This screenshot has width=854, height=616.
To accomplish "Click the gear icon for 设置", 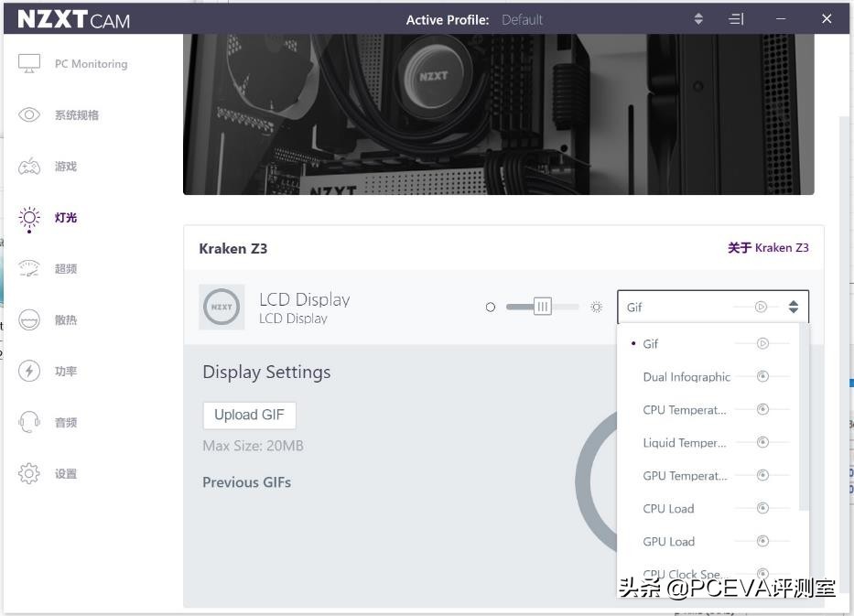I will coord(29,473).
